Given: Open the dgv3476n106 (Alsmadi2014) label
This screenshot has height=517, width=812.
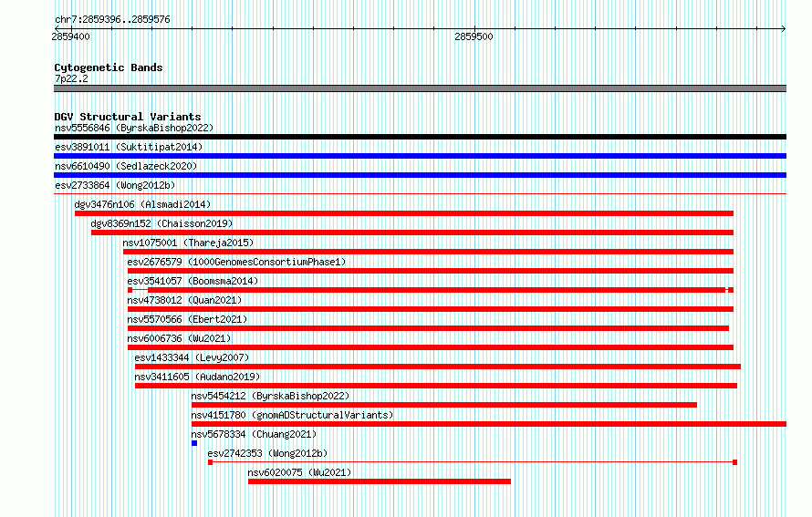Looking at the screenshot, I should [142, 204].
